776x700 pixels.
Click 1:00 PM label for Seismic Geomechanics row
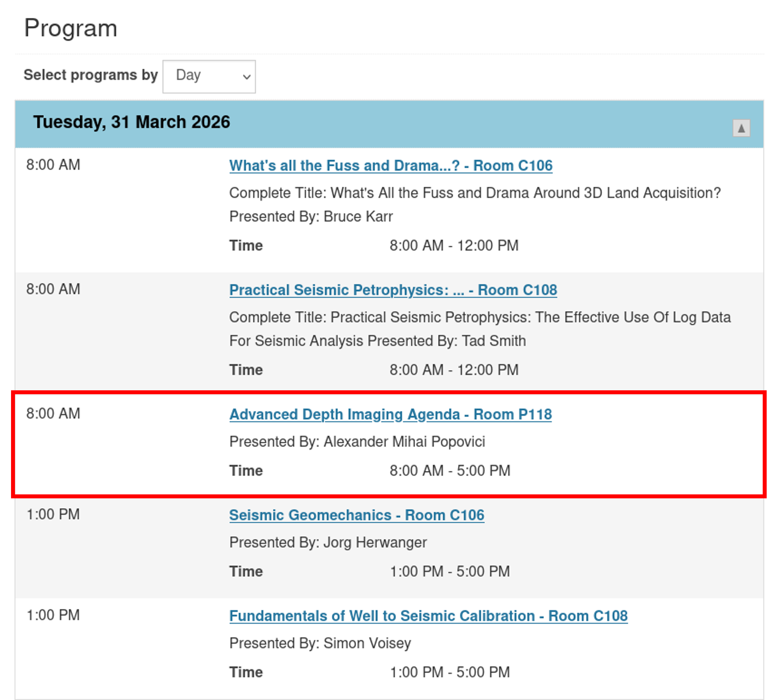[53, 514]
